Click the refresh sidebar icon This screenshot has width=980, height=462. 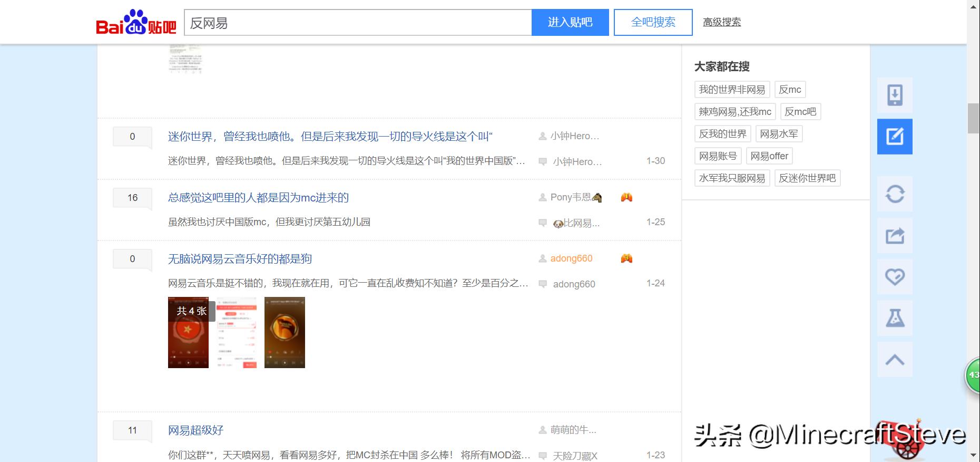895,194
